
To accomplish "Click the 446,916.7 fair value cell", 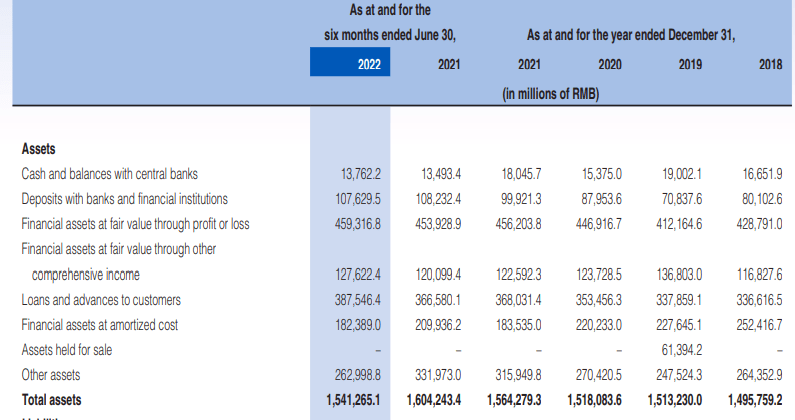I will tap(599, 223).
